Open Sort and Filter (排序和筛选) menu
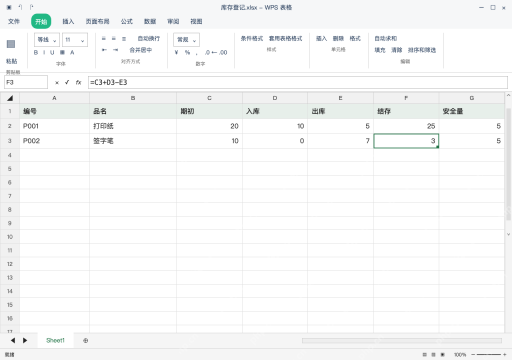Image resolution: width=512 pixels, height=360 pixels. [x=422, y=50]
